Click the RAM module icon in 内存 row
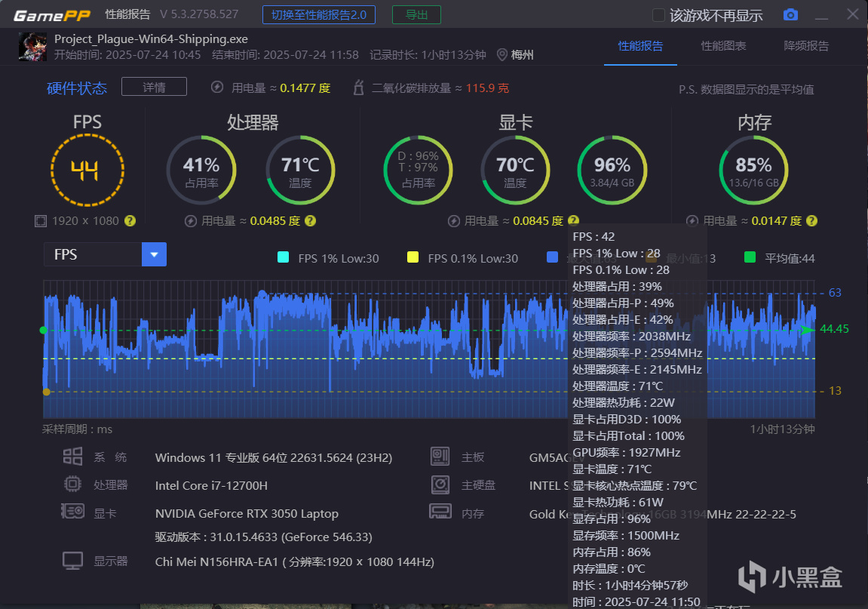The image size is (868, 609). (x=440, y=511)
